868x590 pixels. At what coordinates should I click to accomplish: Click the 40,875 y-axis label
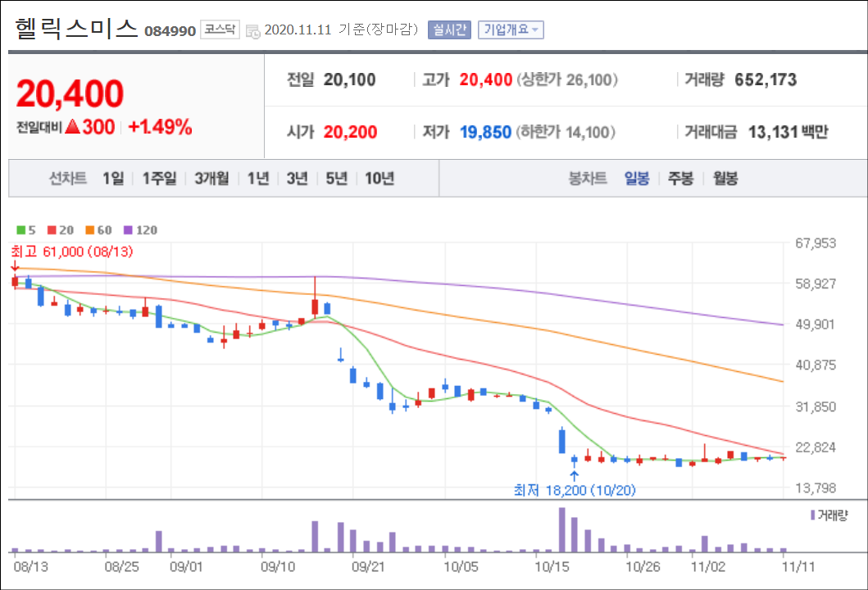click(816, 365)
